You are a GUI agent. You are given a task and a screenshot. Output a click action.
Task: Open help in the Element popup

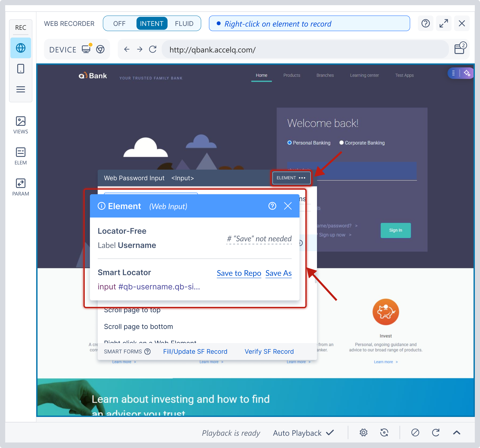[x=272, y=206]
